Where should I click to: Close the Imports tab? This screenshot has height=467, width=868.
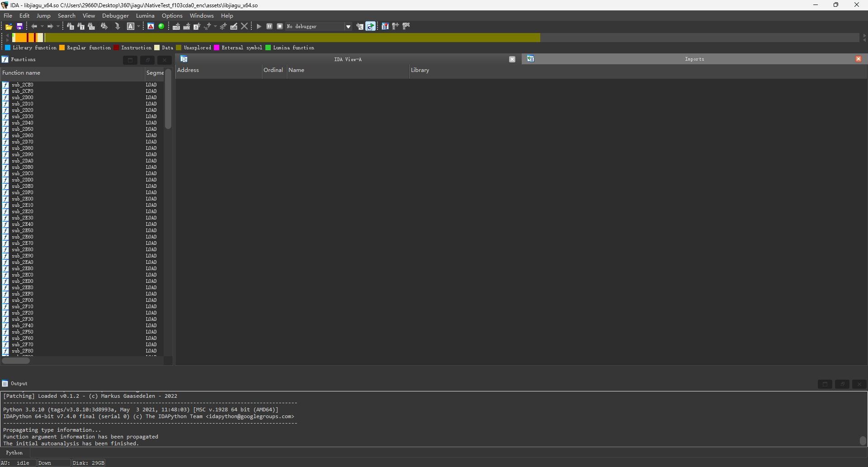pyautogui.click(x=858, y=59)
